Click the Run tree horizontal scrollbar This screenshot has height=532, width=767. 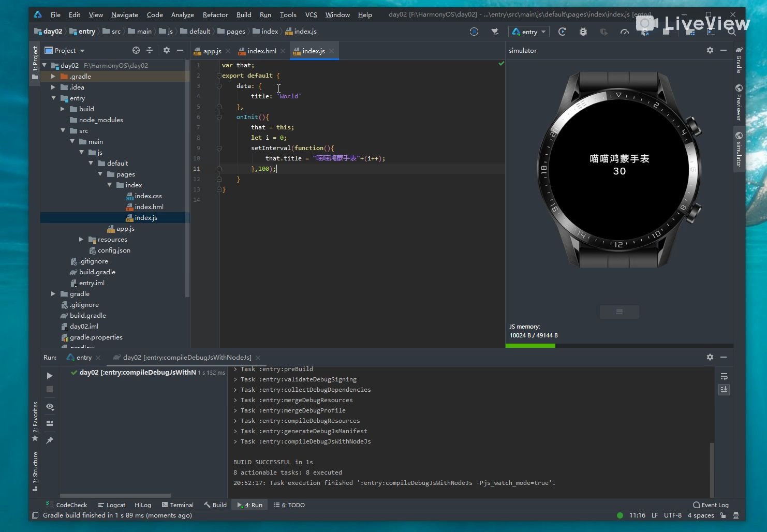tap(115, 495)
